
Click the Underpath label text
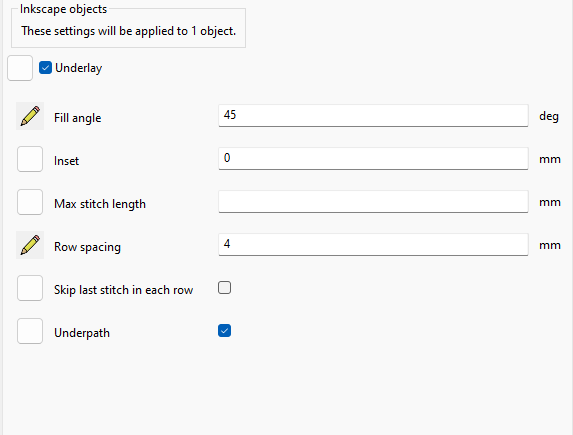click(82, 333)
